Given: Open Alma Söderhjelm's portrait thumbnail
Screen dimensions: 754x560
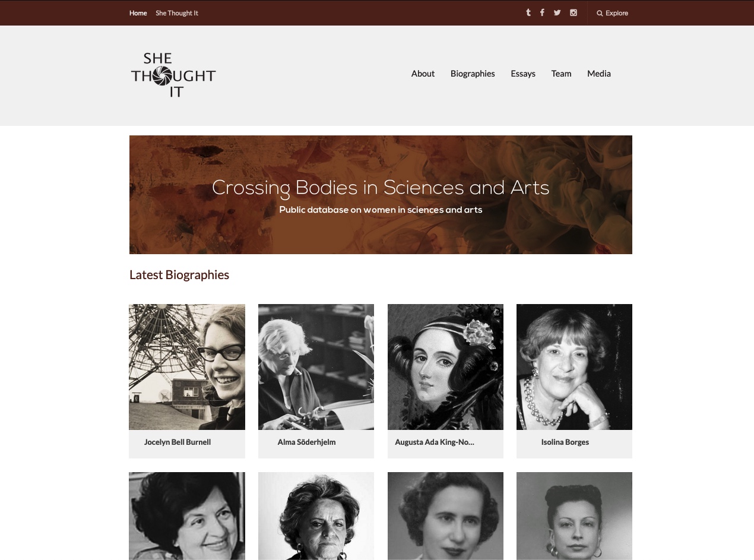Looking at the screenshot, I should click(x=316, y=367).
